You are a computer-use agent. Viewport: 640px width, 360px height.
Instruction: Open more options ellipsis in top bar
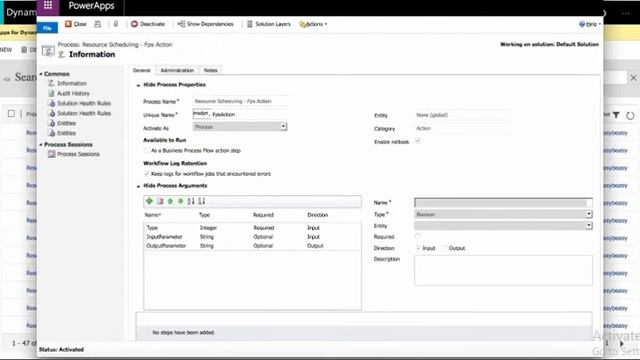pos(625,13)
